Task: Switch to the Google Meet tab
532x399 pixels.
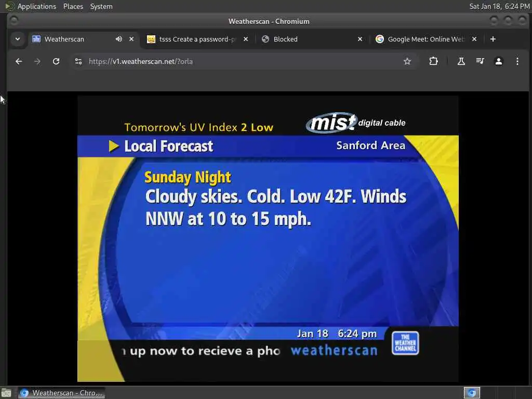Action: coord(427,39)
